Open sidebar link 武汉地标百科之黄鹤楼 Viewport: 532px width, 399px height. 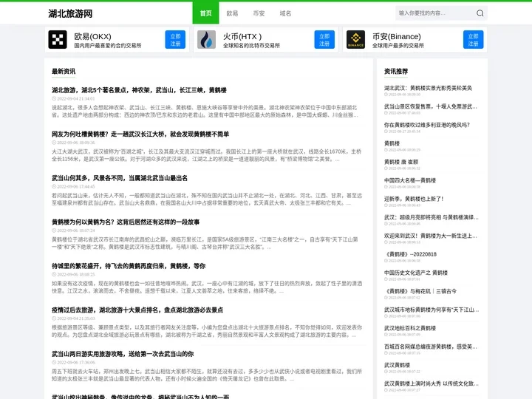point(410,328)
